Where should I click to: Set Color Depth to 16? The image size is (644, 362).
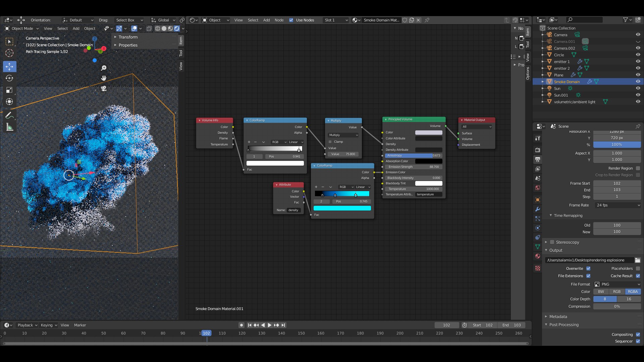629,299
